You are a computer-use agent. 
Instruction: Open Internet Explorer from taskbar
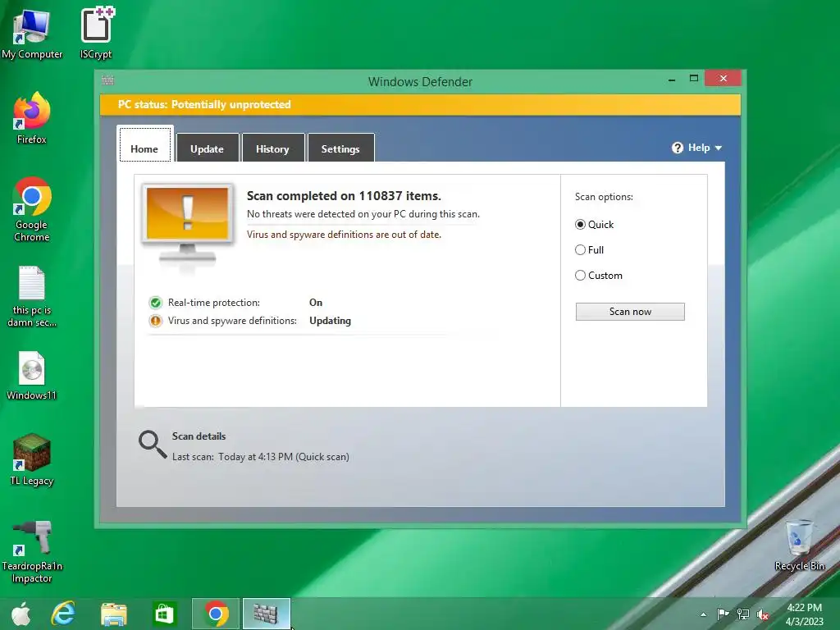(63, 614)
